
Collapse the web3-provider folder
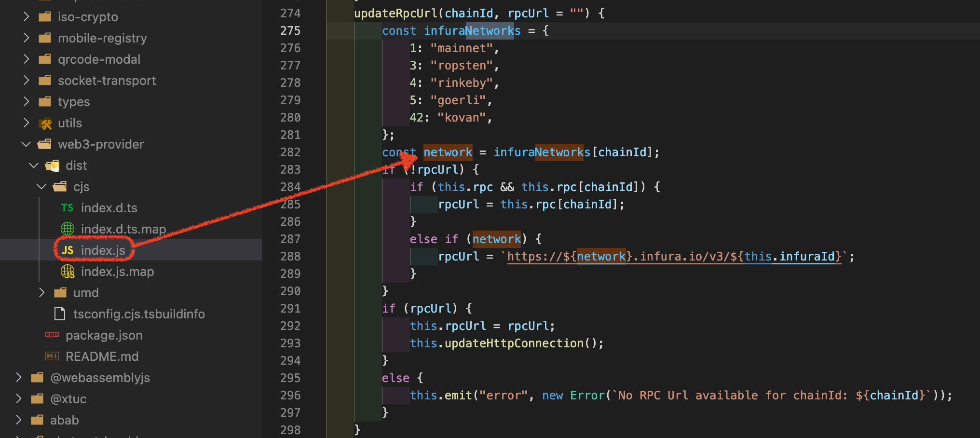[x=26, y=144]
